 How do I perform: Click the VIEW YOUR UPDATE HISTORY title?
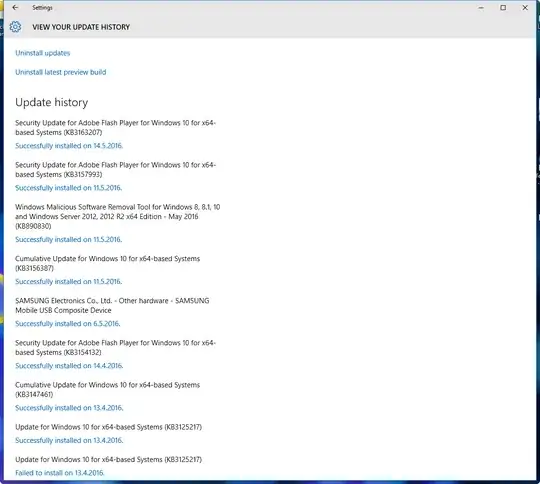coord(81,27)
